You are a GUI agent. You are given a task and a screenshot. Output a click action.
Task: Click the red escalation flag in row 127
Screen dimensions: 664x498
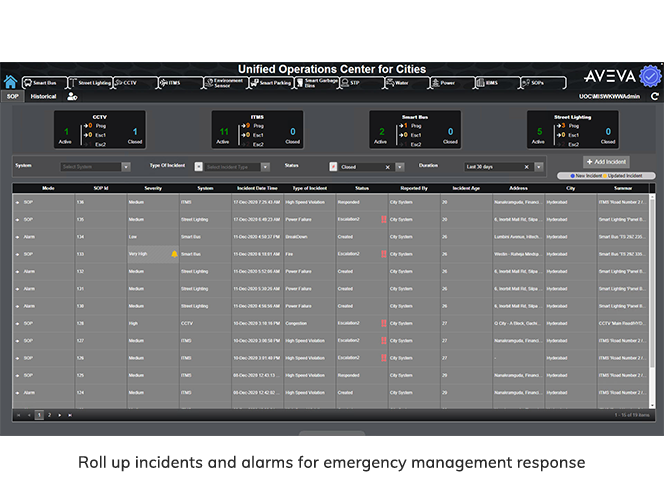384,340
